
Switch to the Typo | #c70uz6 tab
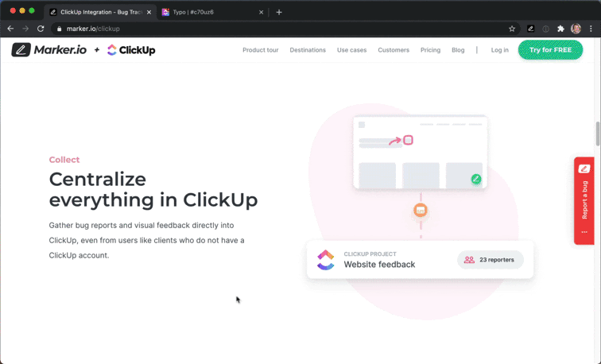click(x=212, y=12)
